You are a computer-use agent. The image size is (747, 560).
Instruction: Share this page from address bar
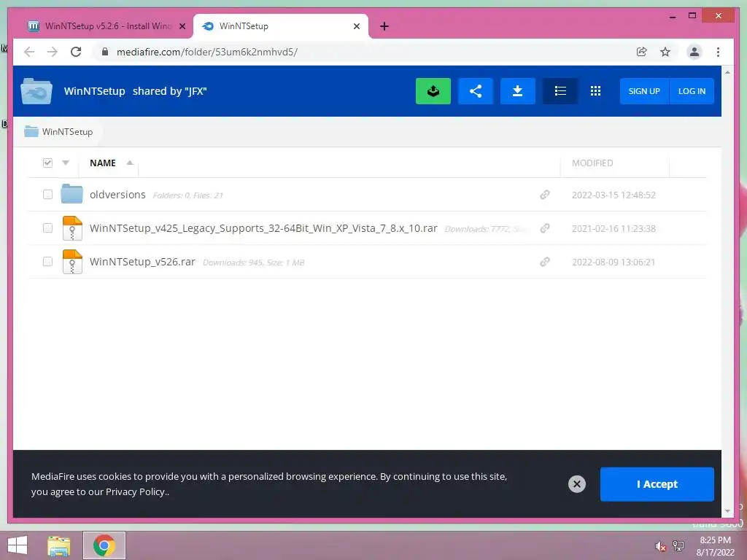[x=642, y=52]
